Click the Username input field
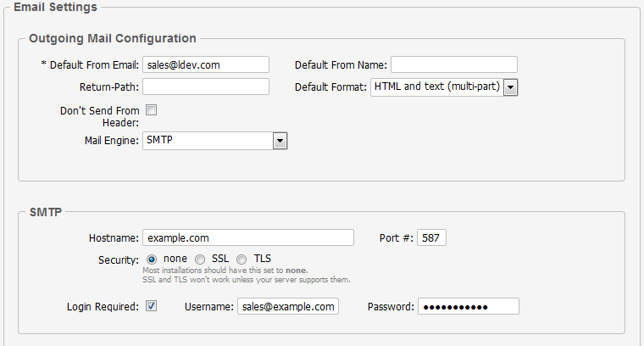644x346 pixels. coord(287,306)
